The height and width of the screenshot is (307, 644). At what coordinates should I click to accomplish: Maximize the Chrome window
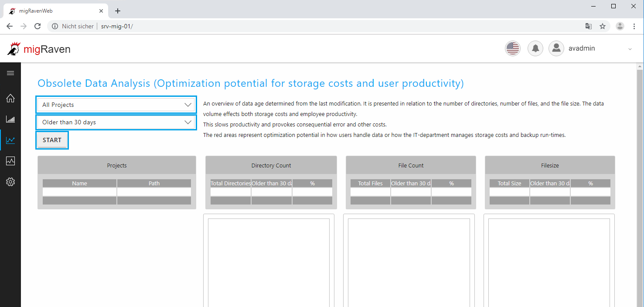[613, 6]
